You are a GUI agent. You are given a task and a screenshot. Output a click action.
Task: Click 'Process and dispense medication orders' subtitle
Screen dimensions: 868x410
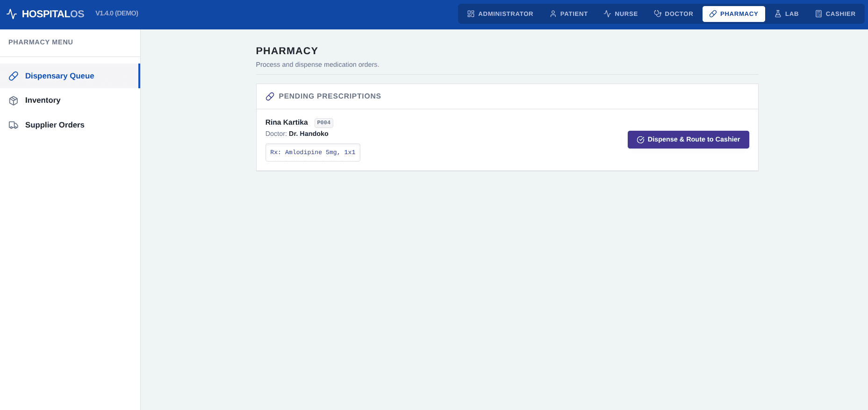point(317,64)
